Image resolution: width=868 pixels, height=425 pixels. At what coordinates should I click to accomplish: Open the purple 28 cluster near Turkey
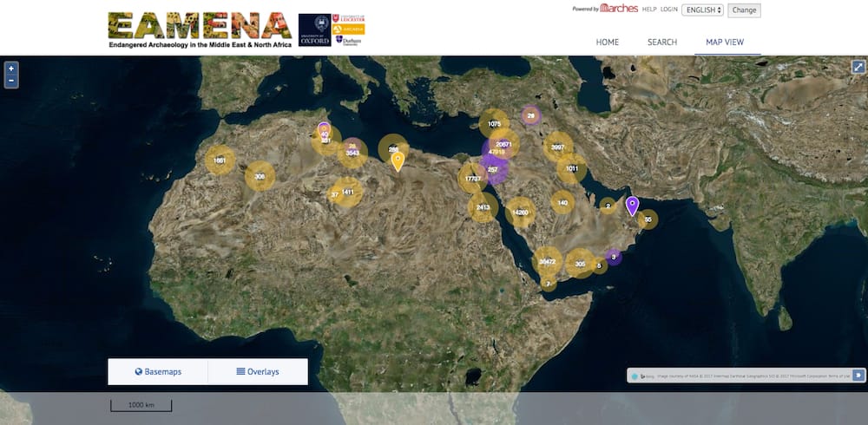tap(531, 115)
